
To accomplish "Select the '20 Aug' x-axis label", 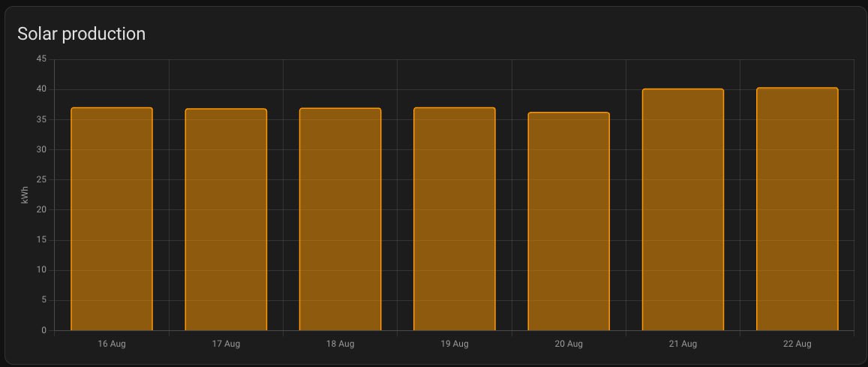I will pyautogui.click(x=569, y=344).
